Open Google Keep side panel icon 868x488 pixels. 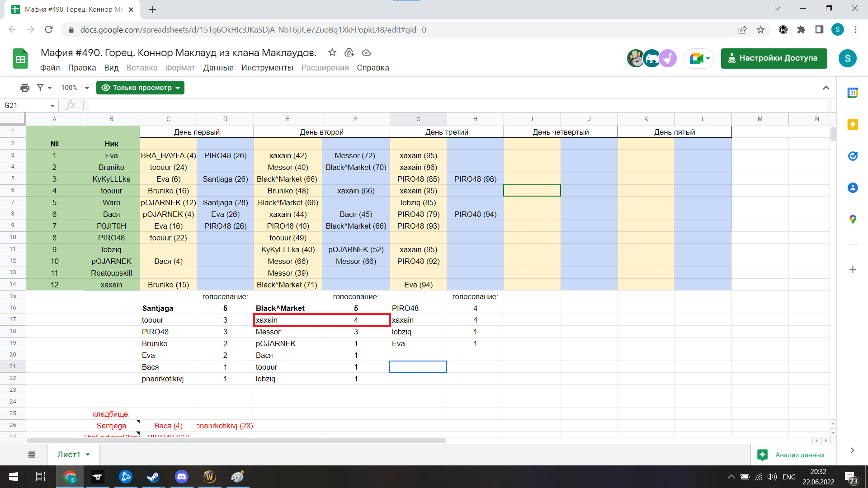click(x=853, y=125)
